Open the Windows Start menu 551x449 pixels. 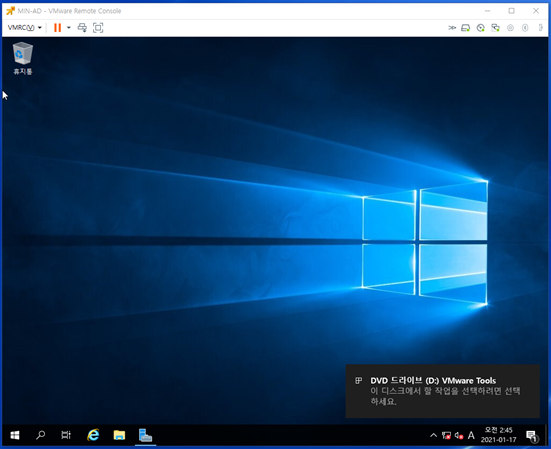coord(15,435)
